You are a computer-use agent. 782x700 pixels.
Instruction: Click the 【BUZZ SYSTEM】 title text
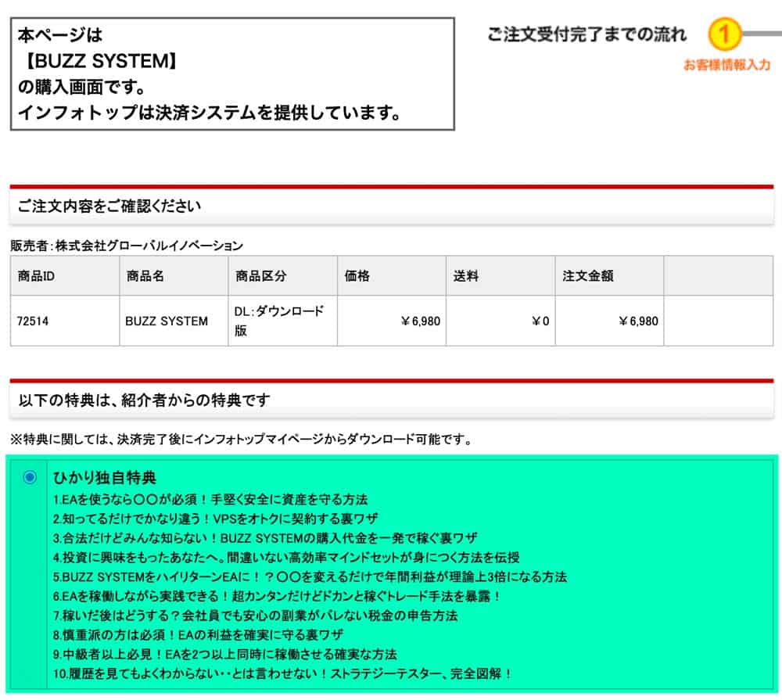coord(101,61)
